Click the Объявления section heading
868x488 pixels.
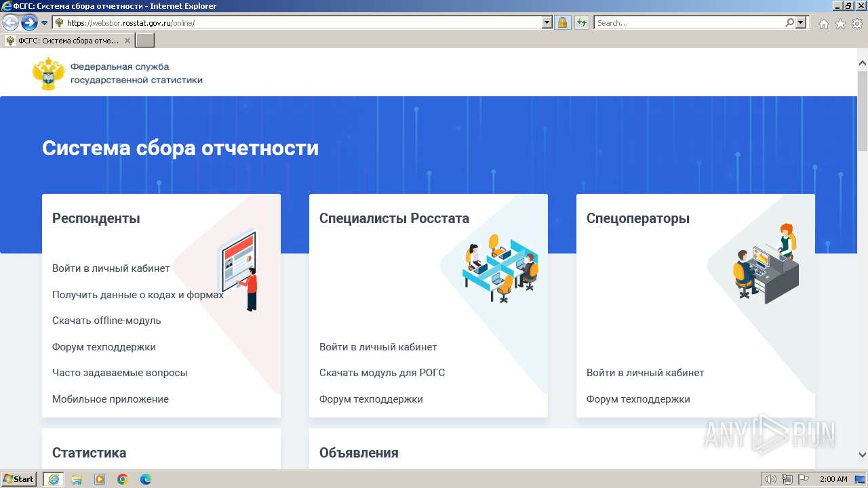[x=359, y=453]
